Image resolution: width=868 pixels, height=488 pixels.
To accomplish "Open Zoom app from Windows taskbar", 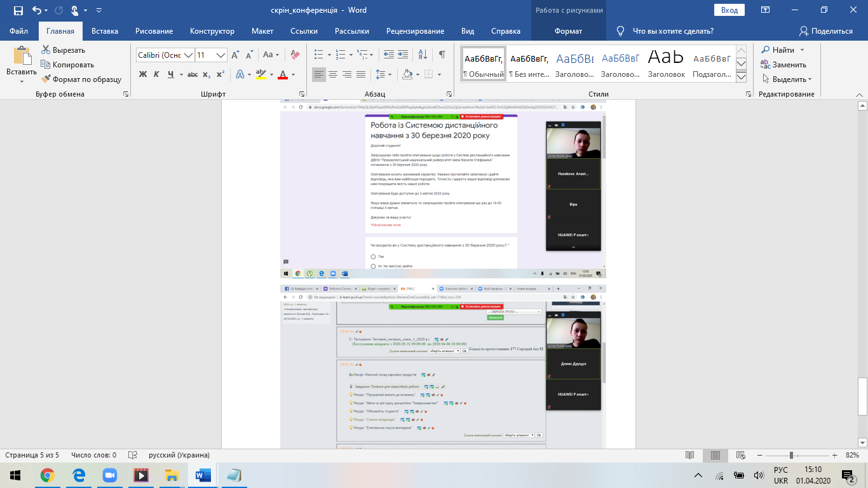I will coord(111,475).
